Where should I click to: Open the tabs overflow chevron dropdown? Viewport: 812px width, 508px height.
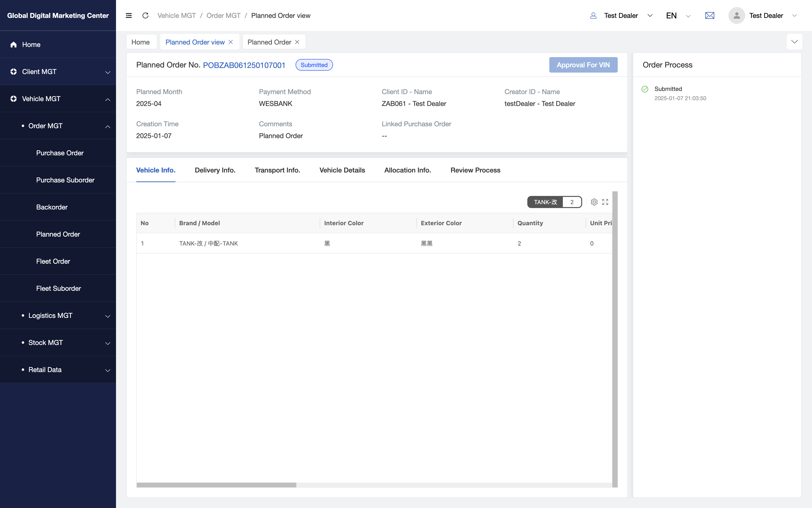click(795, 42)
